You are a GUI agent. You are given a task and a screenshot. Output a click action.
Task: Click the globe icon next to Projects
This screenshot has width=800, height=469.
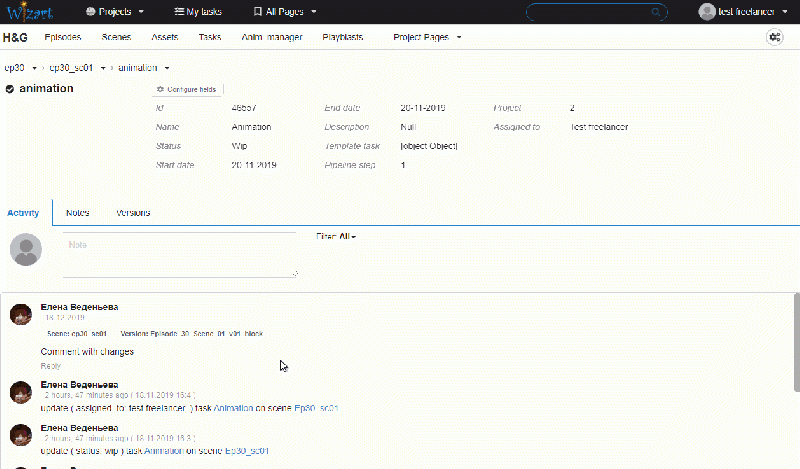pos(92,12)
